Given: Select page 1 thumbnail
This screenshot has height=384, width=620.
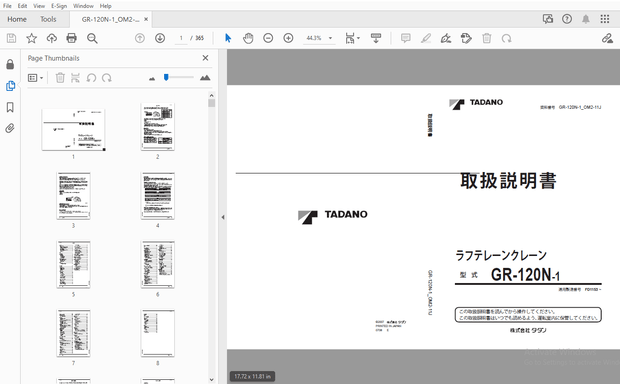Looking at the screenshot, I should [x=73, y=130].
